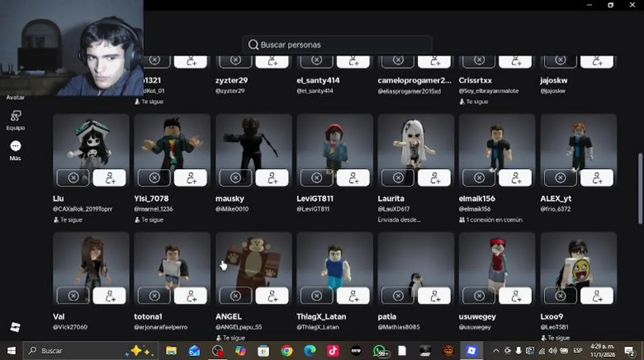
Task: Accept totona1's request
Action: click(x=190, y=295)
